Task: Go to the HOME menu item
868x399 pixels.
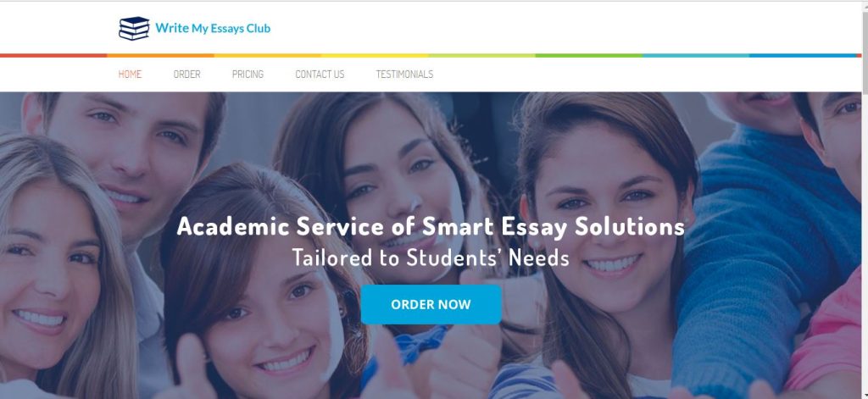Action: (130, 75)
